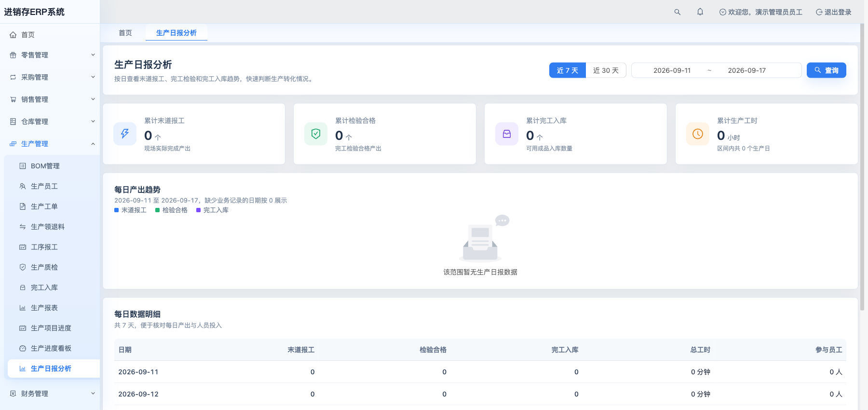Select the 近 7 天 range option
The width and height of the screenshot is (868, 410).
coord(568,70)
